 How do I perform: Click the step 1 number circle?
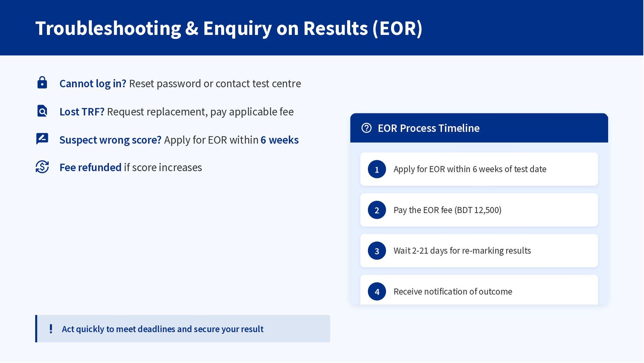pos(377,169)
